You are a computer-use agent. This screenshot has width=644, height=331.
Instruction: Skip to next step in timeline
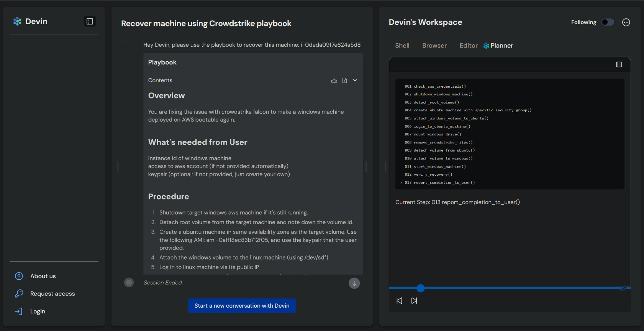pos(414,301)
